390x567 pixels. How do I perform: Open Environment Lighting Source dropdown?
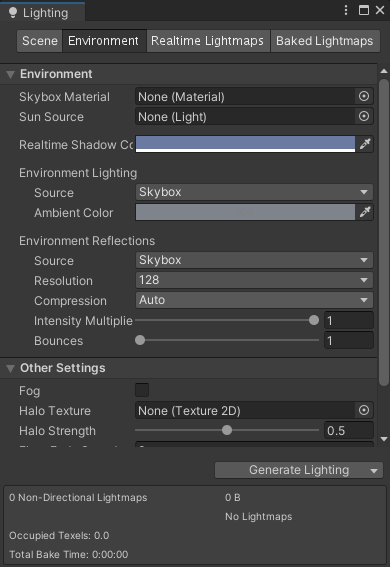pos(254,192)
